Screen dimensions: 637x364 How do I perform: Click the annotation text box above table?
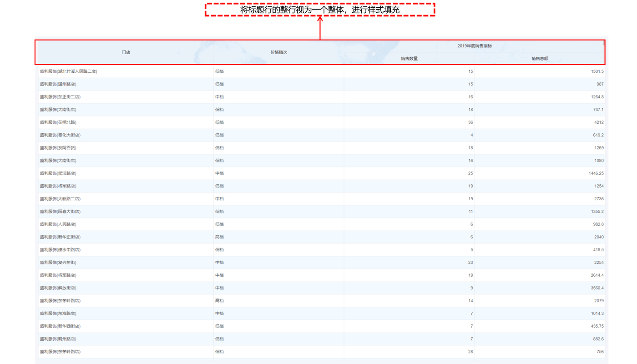pos(320,10)
